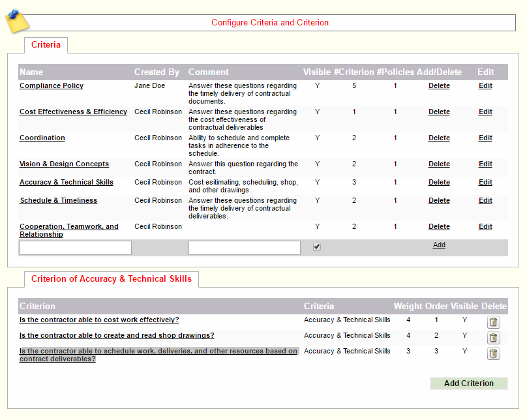This screenshot has height=420, width=527.
Task: Switch to the Criteria tab
Action: pyautogui.click(x=46, y=45)
